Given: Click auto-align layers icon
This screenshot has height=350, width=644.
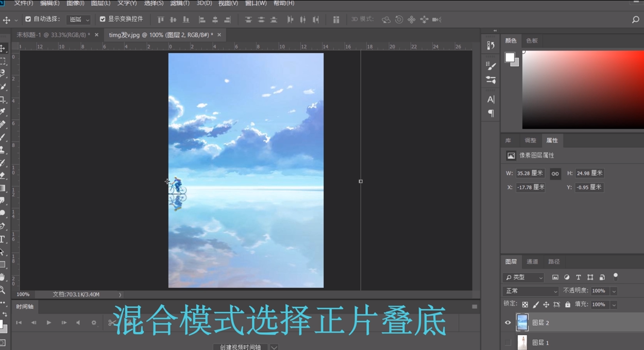Looking at the screenshot, I should pos(336,20).
